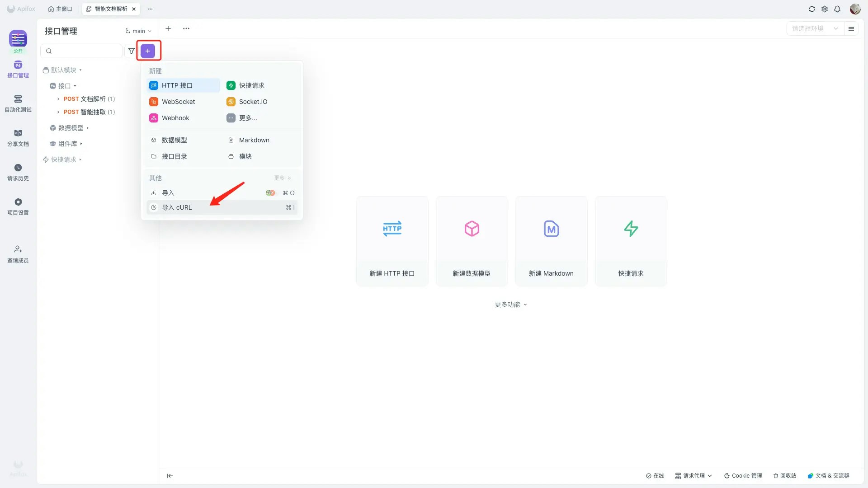This screenshot has width=868, height=488.
Task: Expand 更多功能 below the cards
Action: point(511,305)
